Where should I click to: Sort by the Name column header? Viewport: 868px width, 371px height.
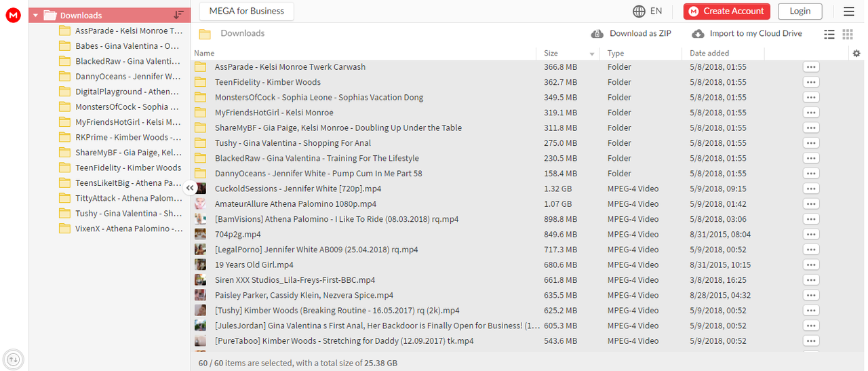tap(204, 53)
